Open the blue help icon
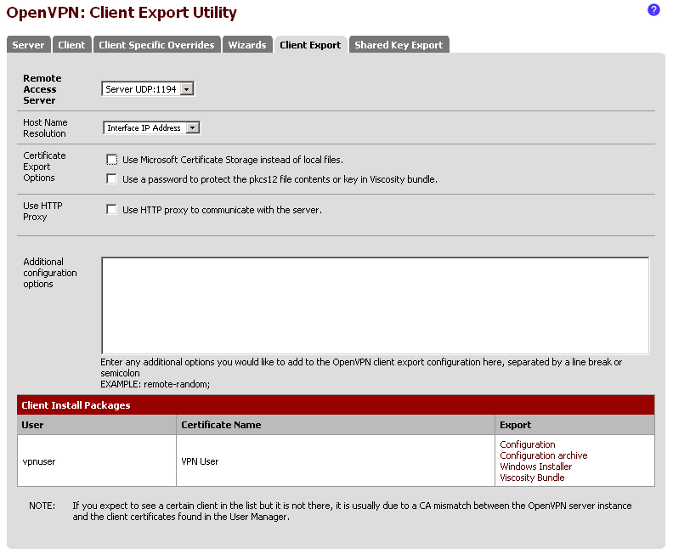 [653, 10]
